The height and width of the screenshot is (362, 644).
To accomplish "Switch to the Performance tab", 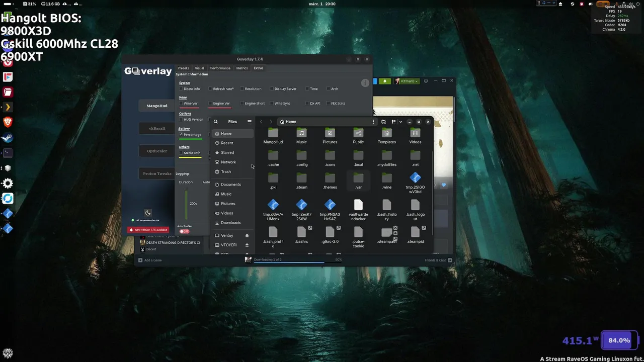I will (220, 68).
